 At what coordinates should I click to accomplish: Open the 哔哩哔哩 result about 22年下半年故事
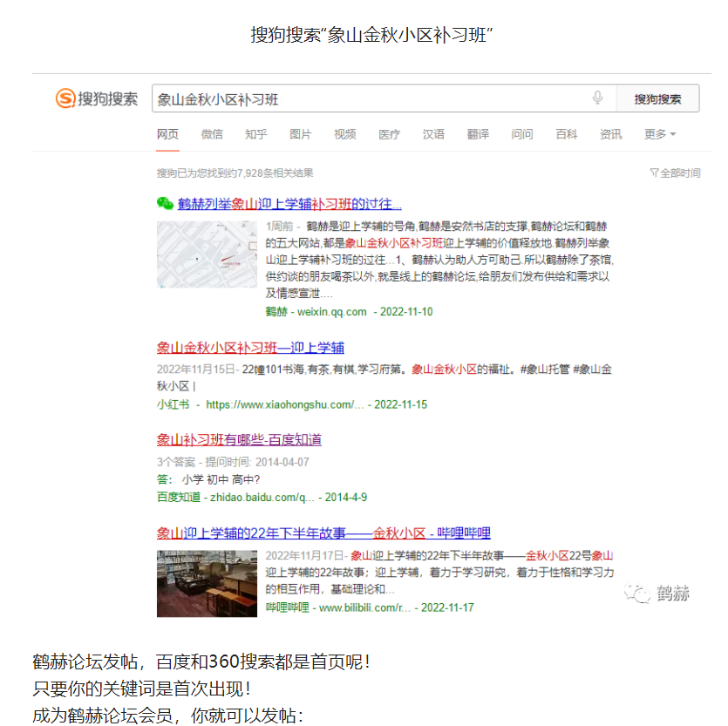point(323,533)
